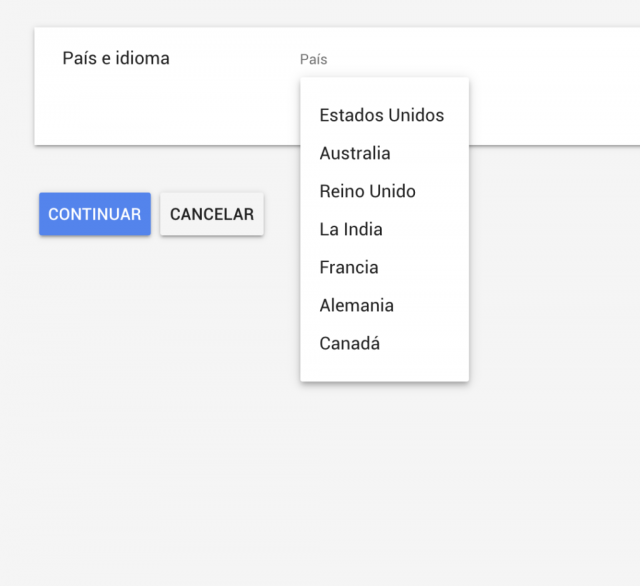Click the CANCELAR button

pos(212,214)
